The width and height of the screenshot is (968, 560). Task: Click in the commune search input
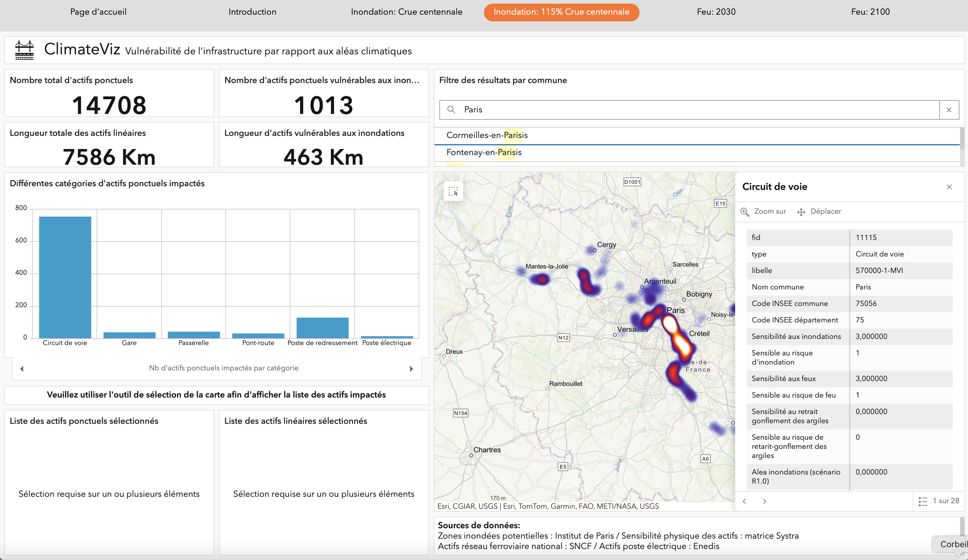click(x=691, y=110)
